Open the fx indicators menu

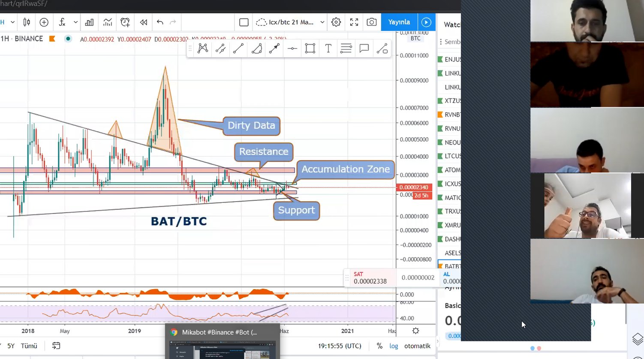[62, 22]
